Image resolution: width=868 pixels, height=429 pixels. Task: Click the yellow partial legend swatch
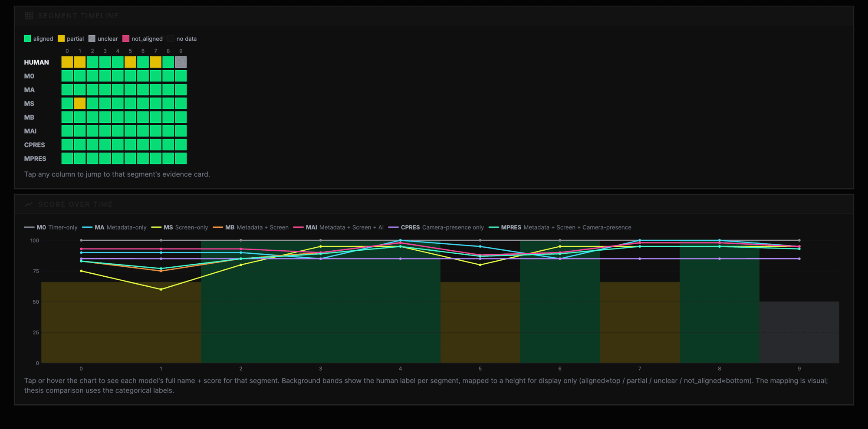[x=61, y=39]
